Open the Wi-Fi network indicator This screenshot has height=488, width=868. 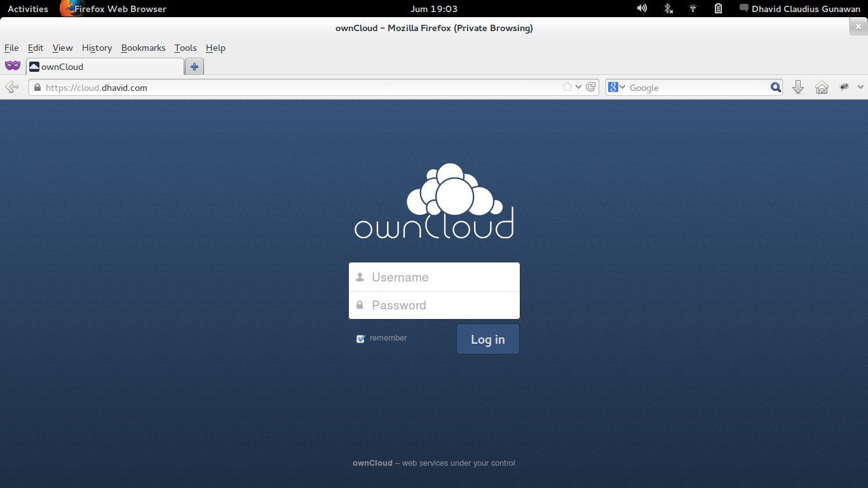coord(693,9)
